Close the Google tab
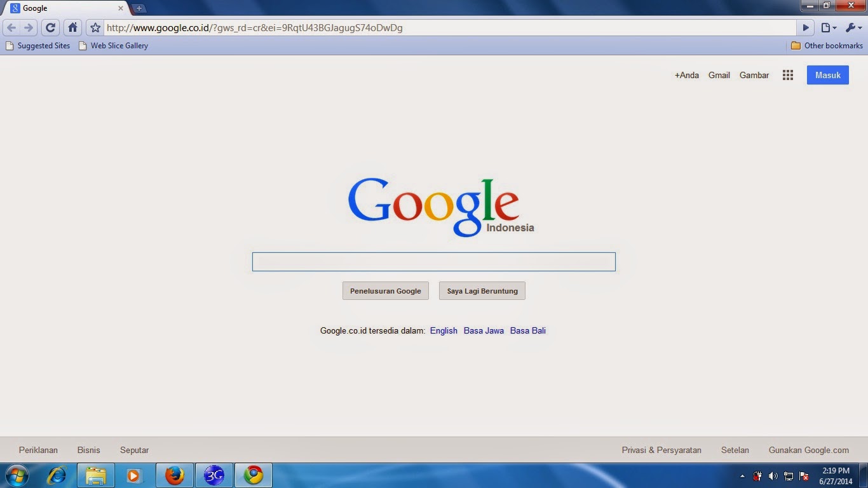This screenshot has width=868, height=488. pyautogui.click(x=121, y=8)
